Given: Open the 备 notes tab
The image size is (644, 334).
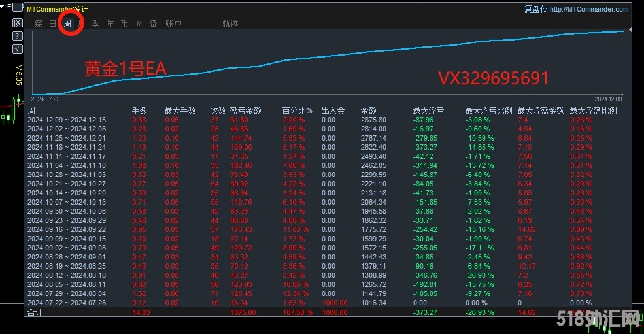Looking at the screenshot, I should click(153, 24).
